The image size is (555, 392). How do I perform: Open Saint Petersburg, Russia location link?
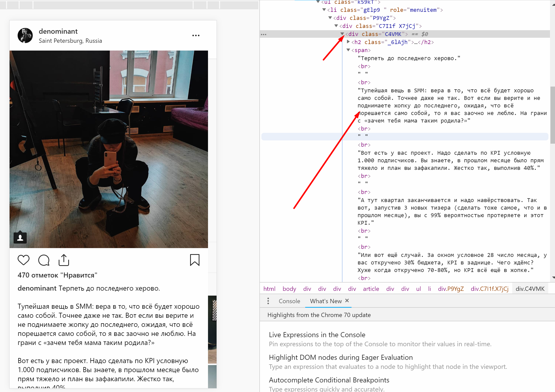click(x=70, y=41)
